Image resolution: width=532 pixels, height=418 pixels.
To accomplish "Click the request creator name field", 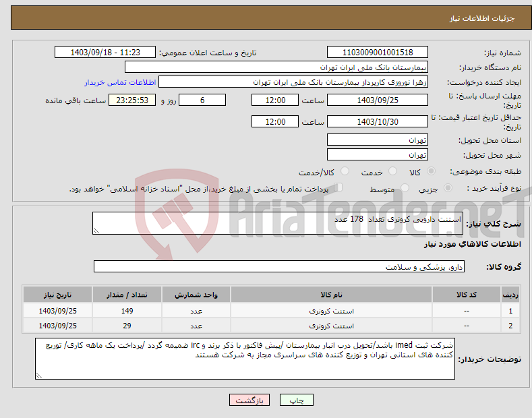I will [293, 82].
